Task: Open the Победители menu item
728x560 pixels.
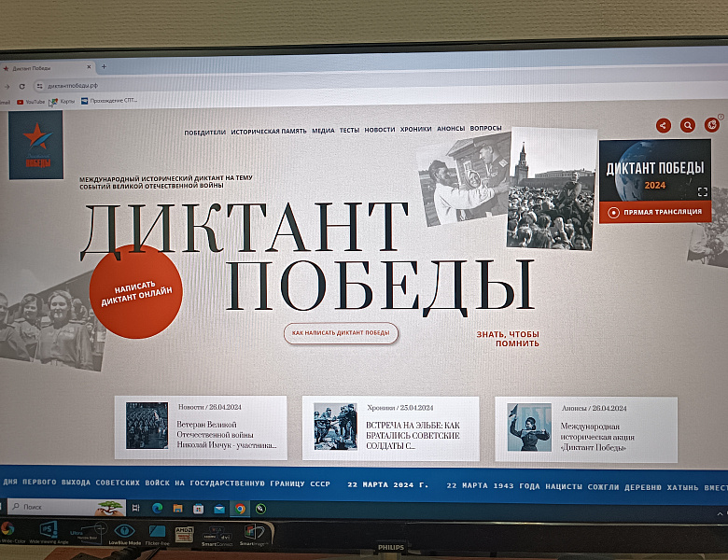Action: 204,133
